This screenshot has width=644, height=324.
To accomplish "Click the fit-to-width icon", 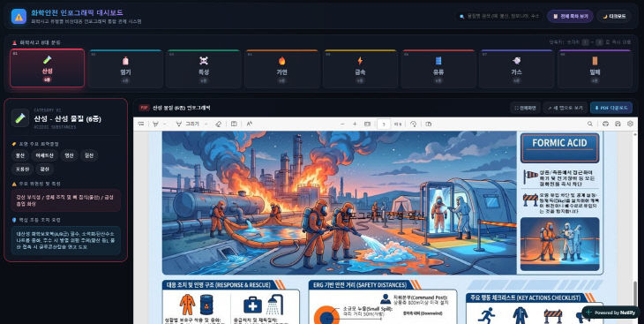I will coord(367,124).
